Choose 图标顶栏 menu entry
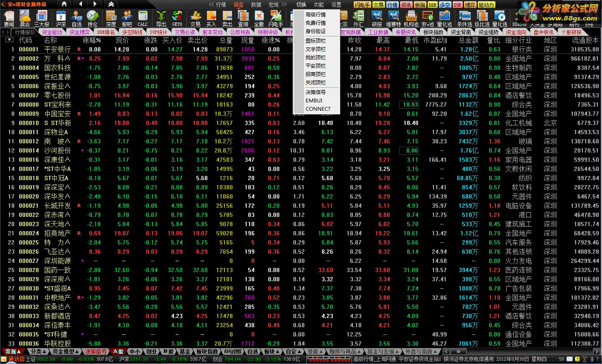This screenshot has width=602, height=364. coord(316,41)
